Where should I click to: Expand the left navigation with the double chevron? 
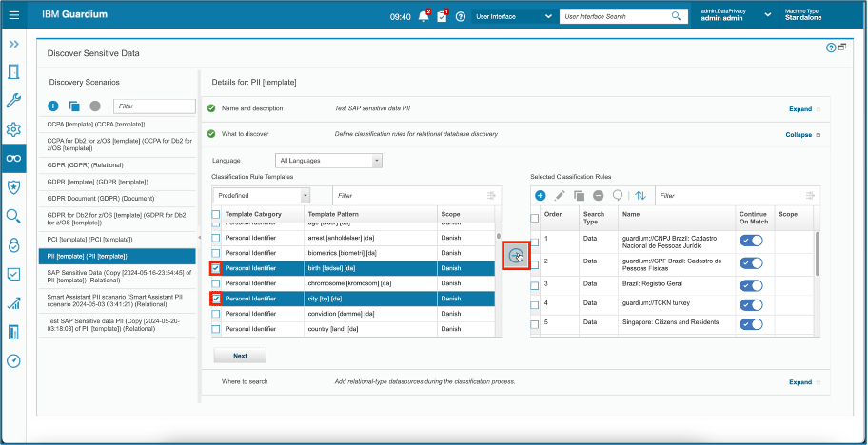pos(14,44)
